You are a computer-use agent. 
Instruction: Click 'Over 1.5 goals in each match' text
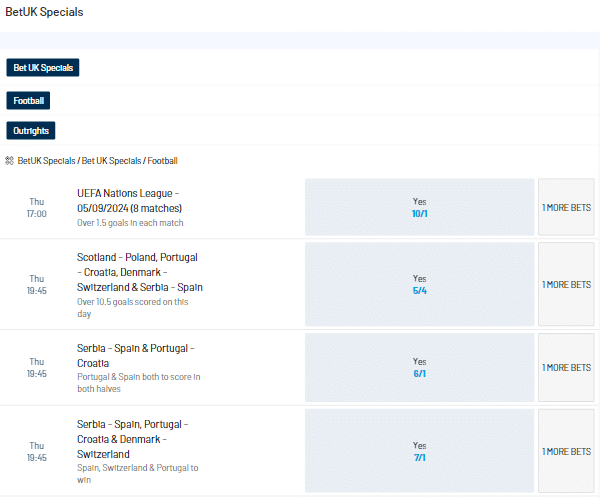(x=130, y=223)
